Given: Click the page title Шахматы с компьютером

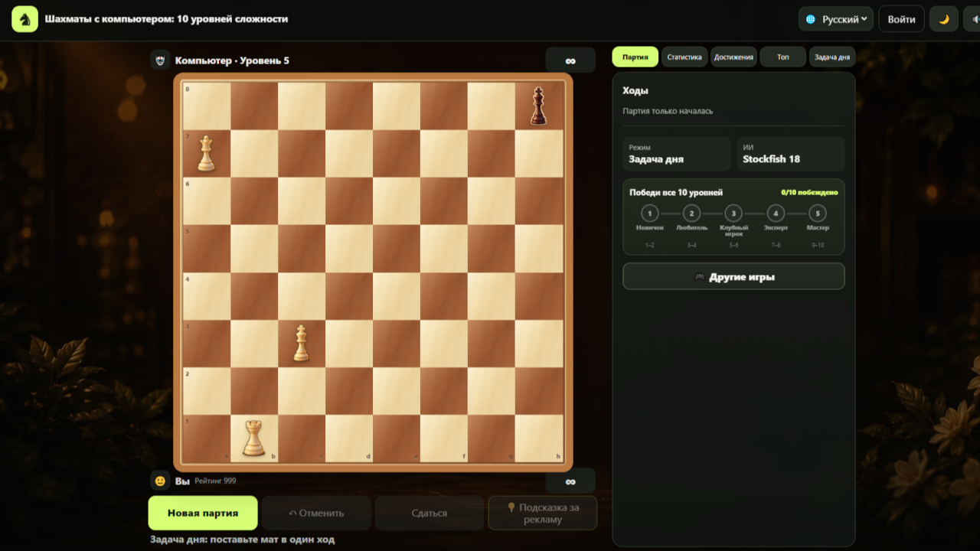Looking at the screenshot, I should (167, 18).
